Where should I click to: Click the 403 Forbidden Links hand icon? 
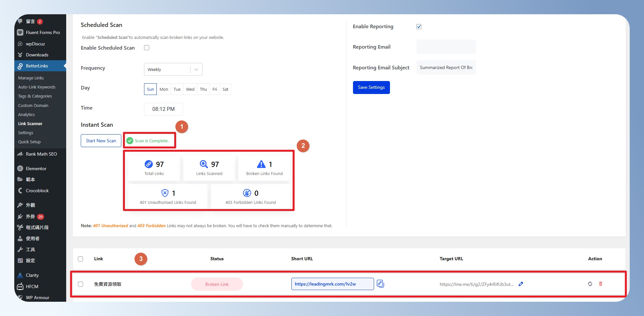click(x=247, y=193)
